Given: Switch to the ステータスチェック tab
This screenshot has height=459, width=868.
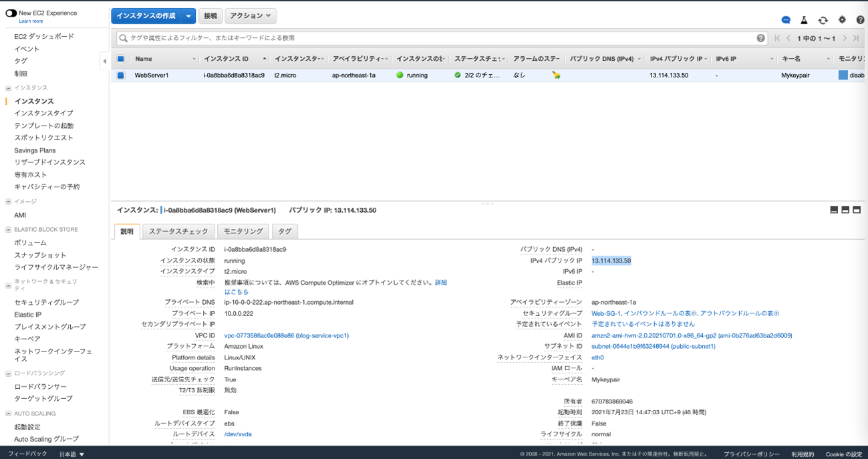Looking at the screenshot, I should (x=178, y=231).
